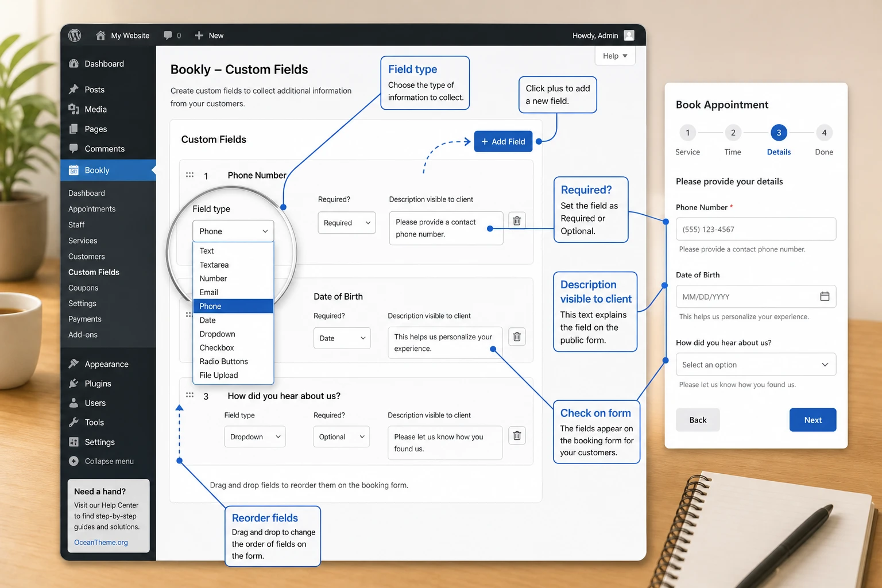Screen dimensions: 882x588
Task: Open the comments bubble in admin bar
Action: point(168,36)
